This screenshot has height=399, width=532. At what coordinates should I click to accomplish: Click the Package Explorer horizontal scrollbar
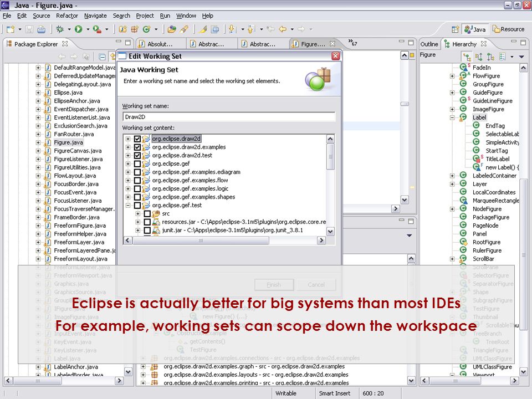[37, 381]
